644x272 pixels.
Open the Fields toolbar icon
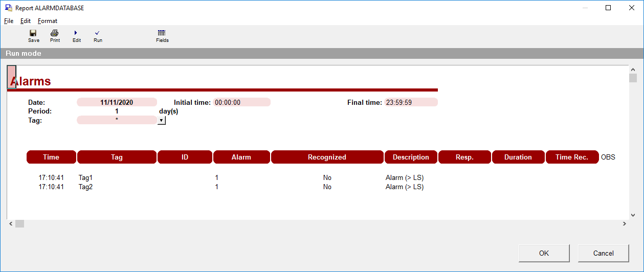point(162,36)
